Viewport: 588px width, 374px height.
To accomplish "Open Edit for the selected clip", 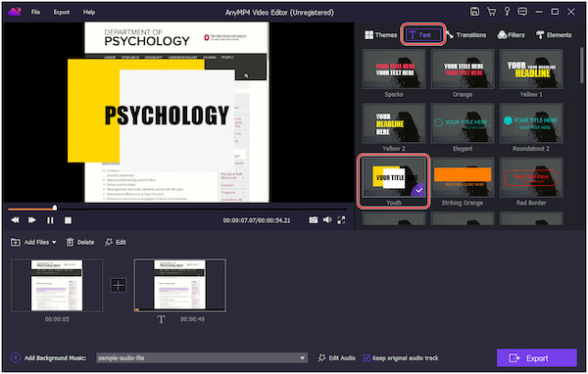I will point(115,242).
